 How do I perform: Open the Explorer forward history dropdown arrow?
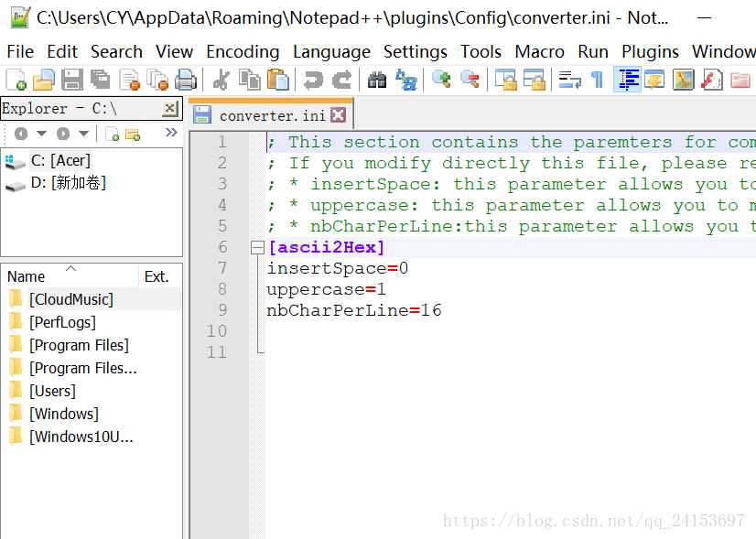pyautogui.click(x=84, y=133)
